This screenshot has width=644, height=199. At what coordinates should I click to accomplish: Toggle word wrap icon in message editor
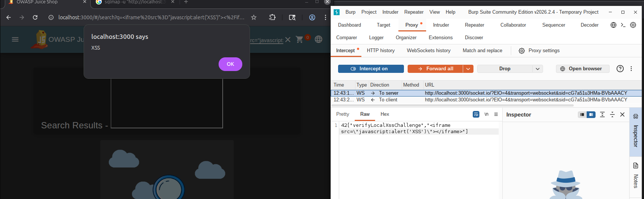tap(476, 114)
